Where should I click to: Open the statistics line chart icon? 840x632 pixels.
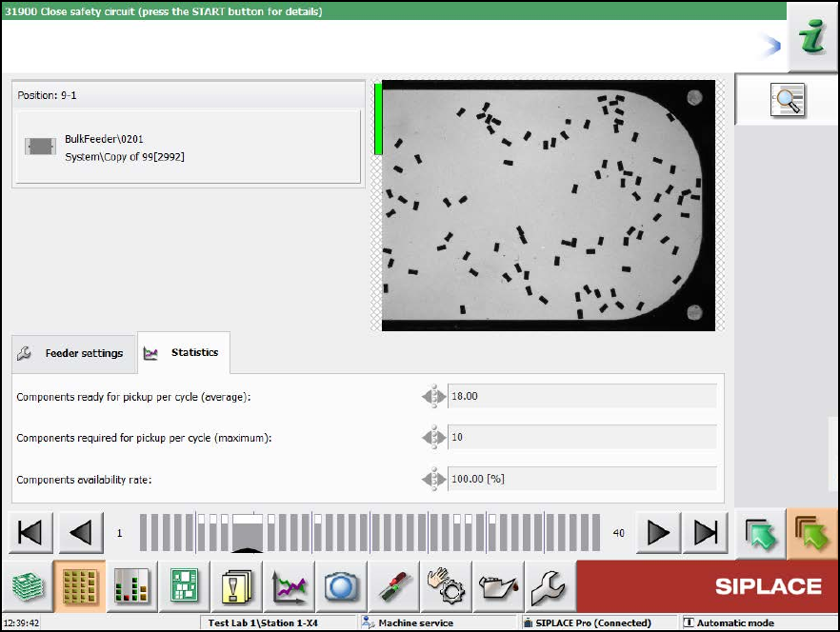point(289,586)
